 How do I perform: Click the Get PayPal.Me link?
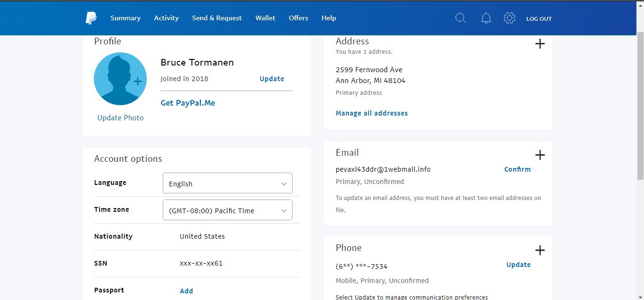[188, 103]
